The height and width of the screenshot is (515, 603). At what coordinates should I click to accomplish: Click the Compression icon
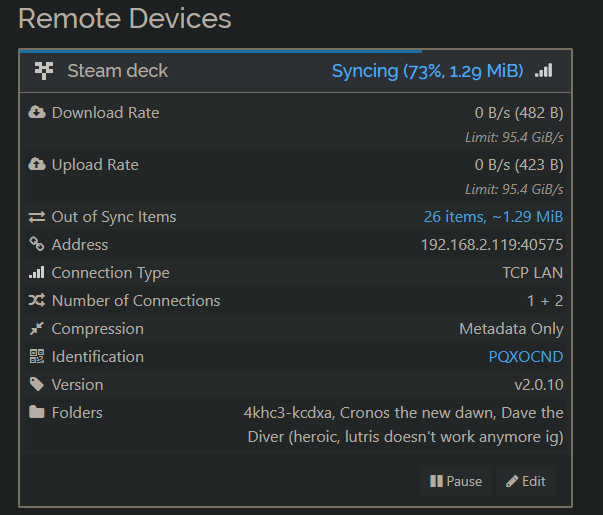37,329
